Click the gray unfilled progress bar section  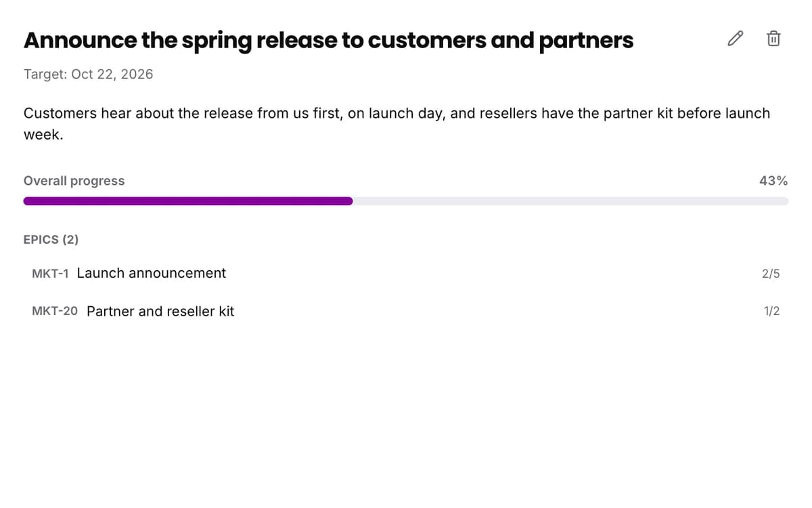pos(570,201)
